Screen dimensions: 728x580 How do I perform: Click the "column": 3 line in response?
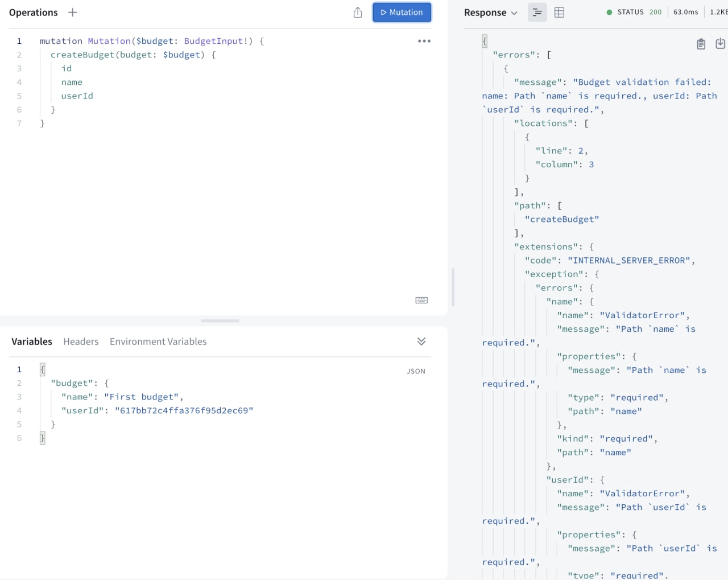coord(564,164)
